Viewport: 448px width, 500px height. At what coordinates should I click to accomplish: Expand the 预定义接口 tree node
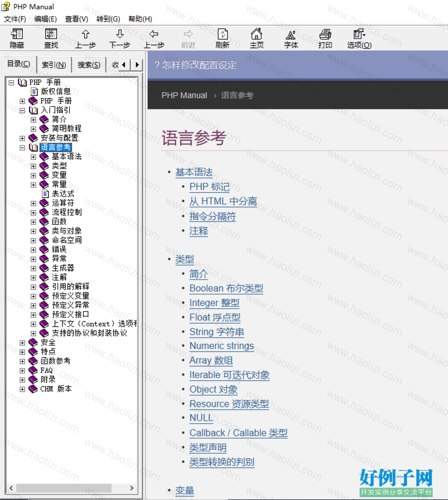click(x=33, y=315)
